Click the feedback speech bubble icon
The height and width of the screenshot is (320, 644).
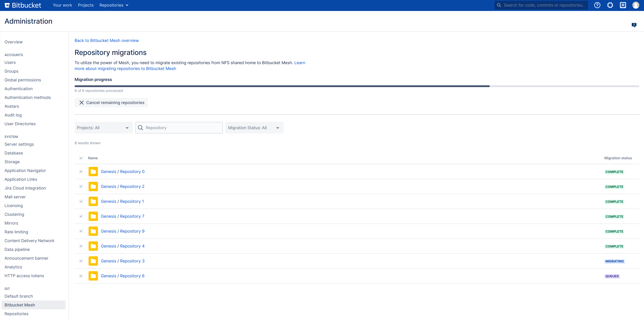(634, 25)
